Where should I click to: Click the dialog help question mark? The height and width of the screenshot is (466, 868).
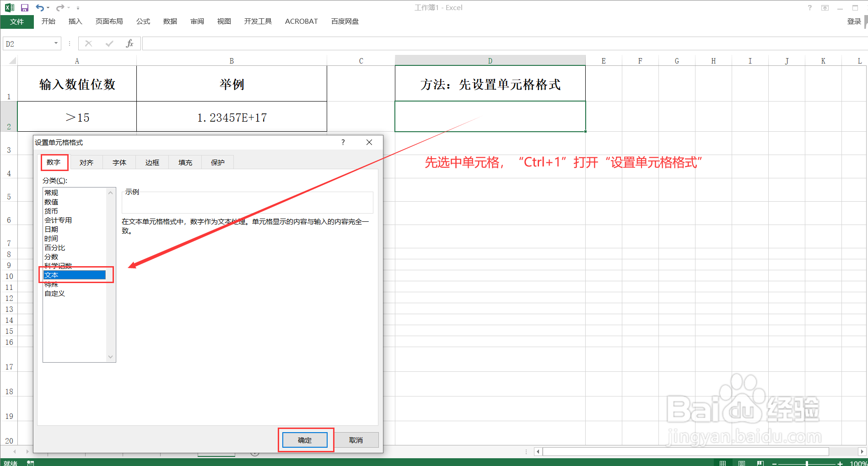coord(343,142)
